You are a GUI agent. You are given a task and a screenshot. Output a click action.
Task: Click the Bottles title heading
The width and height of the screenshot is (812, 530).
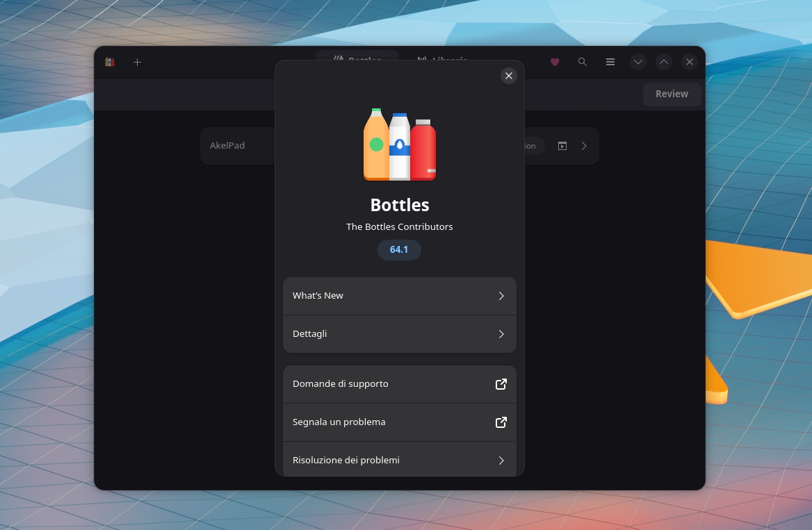pyautogui.click(x=399, y=205)
